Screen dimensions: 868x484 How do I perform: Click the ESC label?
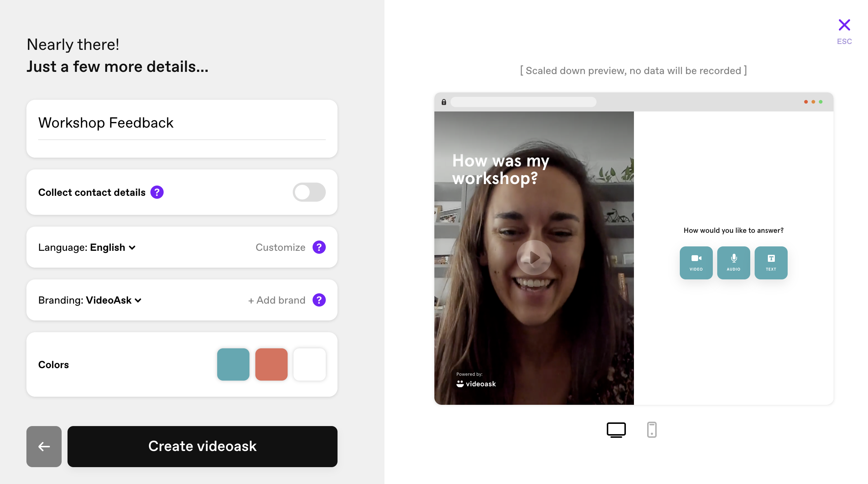pos(844,41)
